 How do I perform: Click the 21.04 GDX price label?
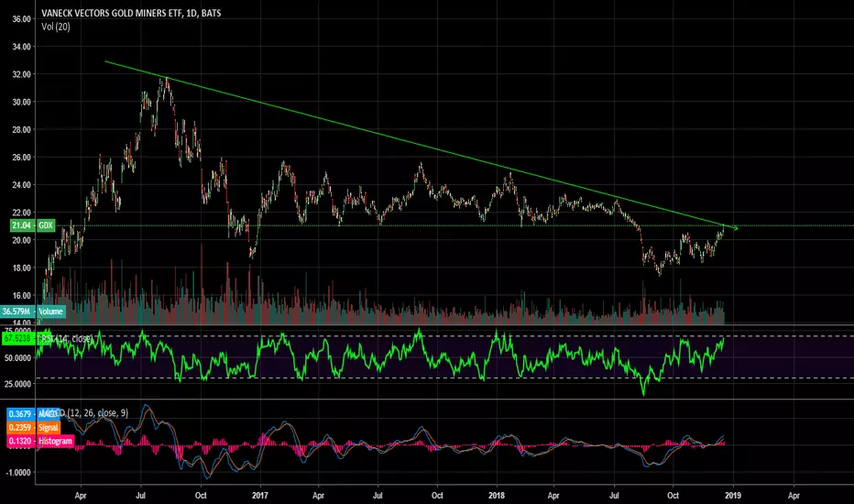tap(33, 225)
